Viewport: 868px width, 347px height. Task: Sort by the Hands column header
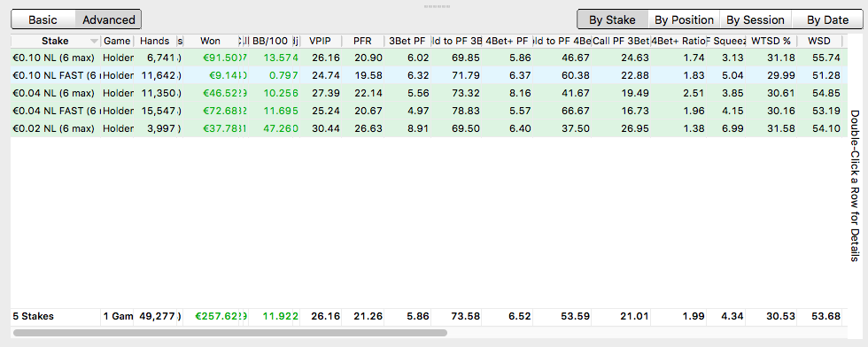click(155, 41)
